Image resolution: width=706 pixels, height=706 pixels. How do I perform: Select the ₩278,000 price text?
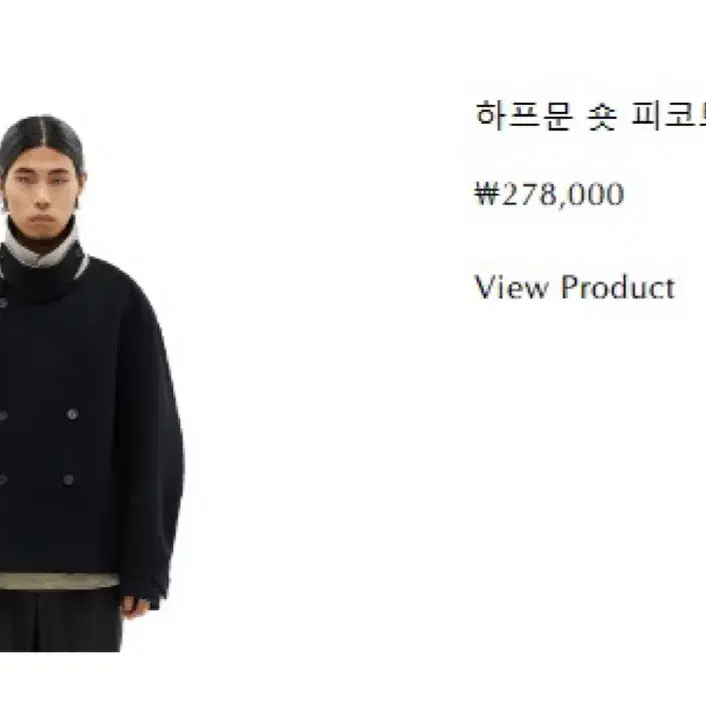(549, 195)
